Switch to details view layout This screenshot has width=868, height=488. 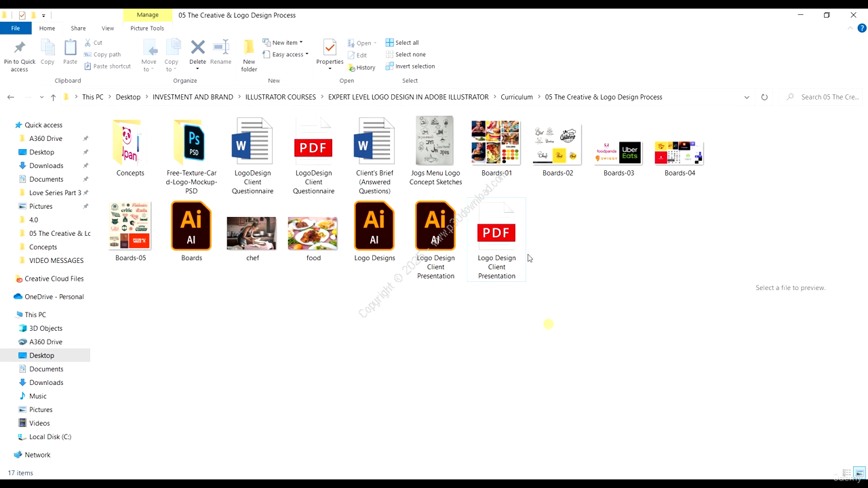846,472
